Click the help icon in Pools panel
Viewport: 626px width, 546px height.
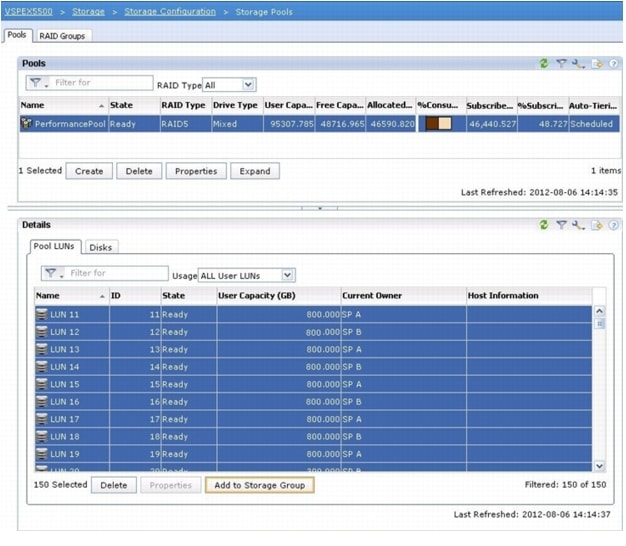pyautogui.click(x=612, y=63)
